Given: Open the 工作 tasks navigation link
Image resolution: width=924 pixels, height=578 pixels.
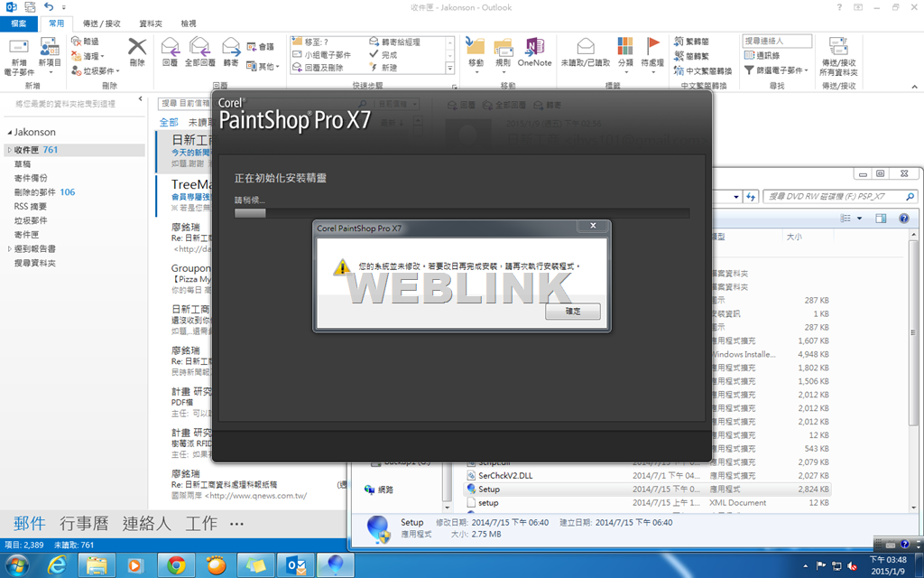Looking at the screenshot, I should [201, 523].
